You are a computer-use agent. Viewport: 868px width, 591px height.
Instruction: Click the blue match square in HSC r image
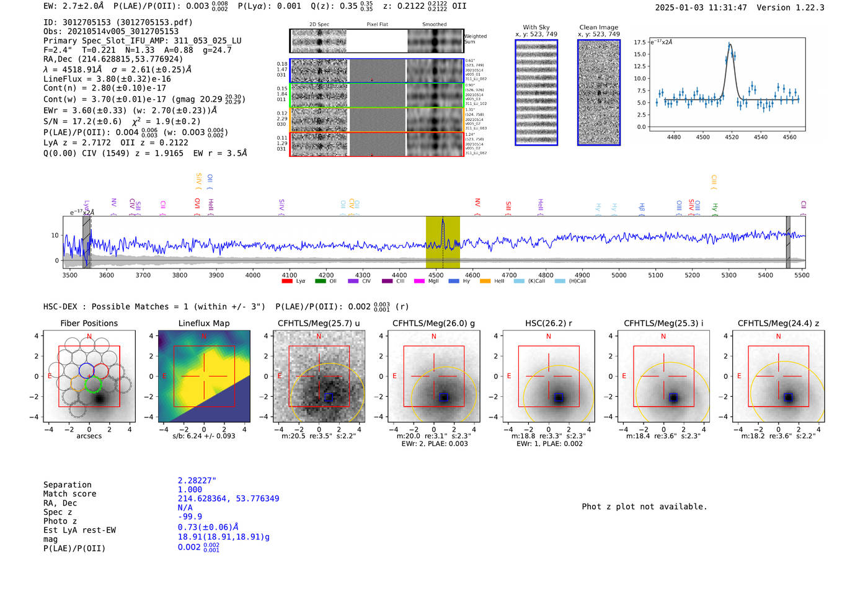pyautogui.click(x=558, y=398)
